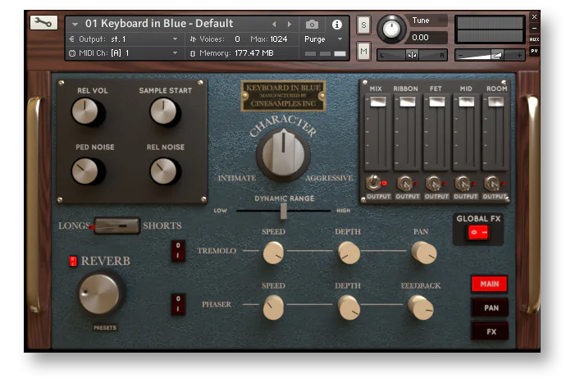The height and width of the screenshot is (392, 566).
Task: Flip the MIX channel toggle switch
Action: (373, 183)
